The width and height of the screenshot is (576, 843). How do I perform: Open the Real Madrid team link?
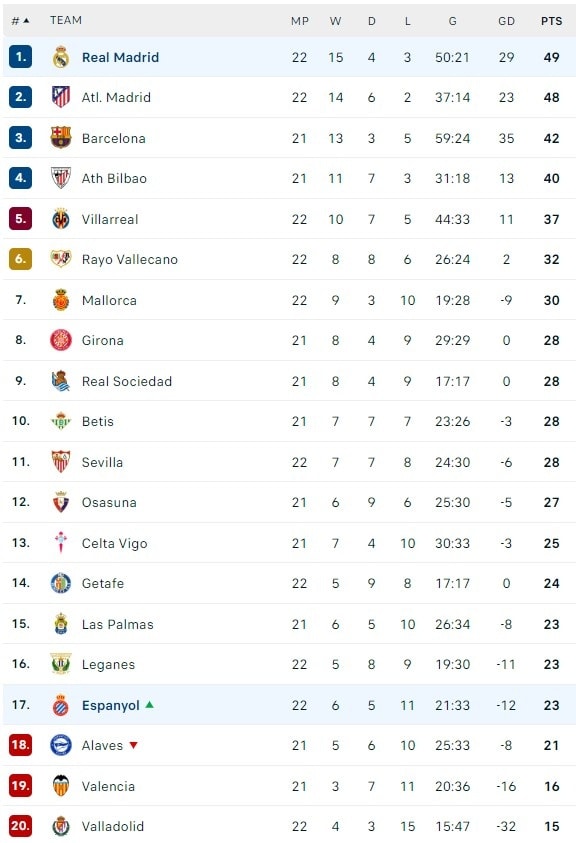[x=120, y=57]
